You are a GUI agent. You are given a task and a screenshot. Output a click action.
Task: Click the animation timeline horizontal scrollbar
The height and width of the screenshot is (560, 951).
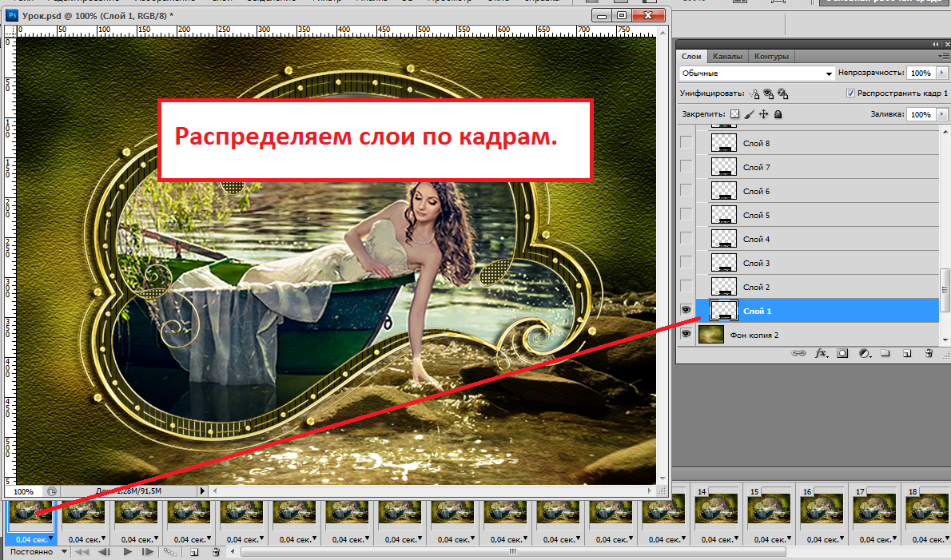[512, 551]
